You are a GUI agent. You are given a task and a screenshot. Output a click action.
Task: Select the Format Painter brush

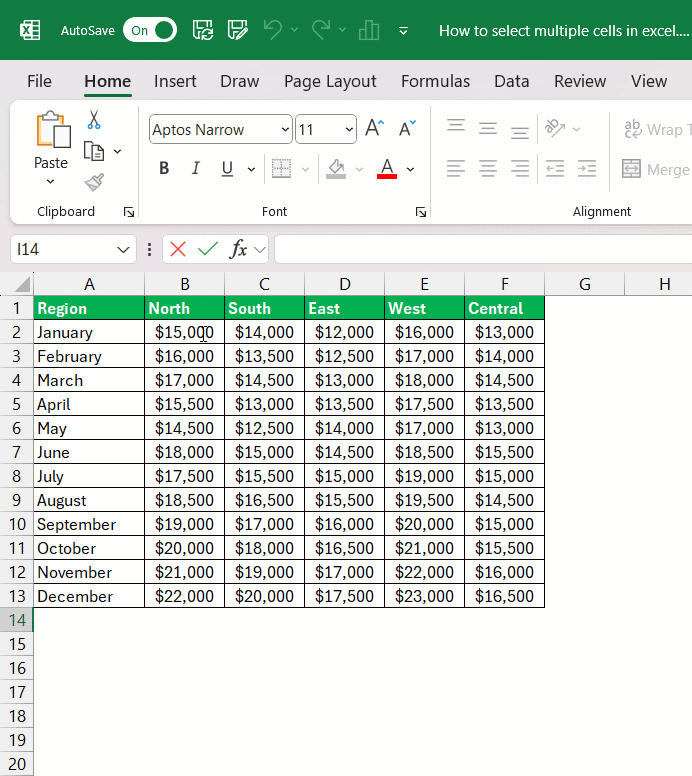pyautogui.click(x=94, y=182)
